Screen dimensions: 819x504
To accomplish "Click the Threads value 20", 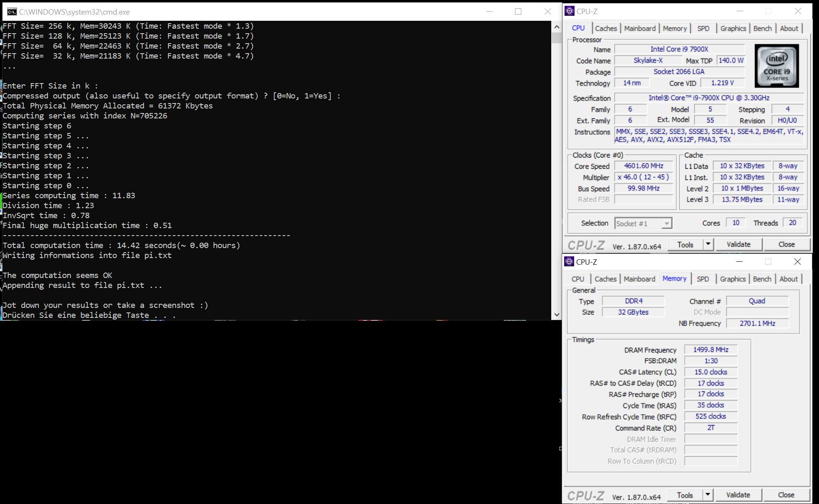I will pyautogui.click(x=792, y=223).
